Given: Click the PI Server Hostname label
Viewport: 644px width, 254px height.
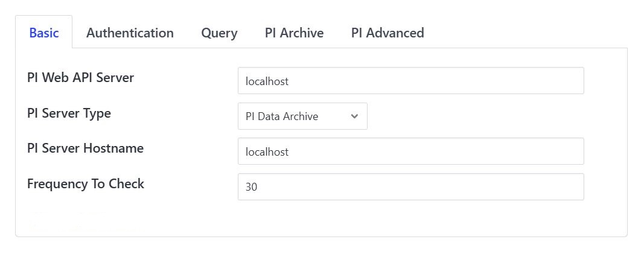Looking at the screenshot, I should pyautogui.click(x=85, y=148).
